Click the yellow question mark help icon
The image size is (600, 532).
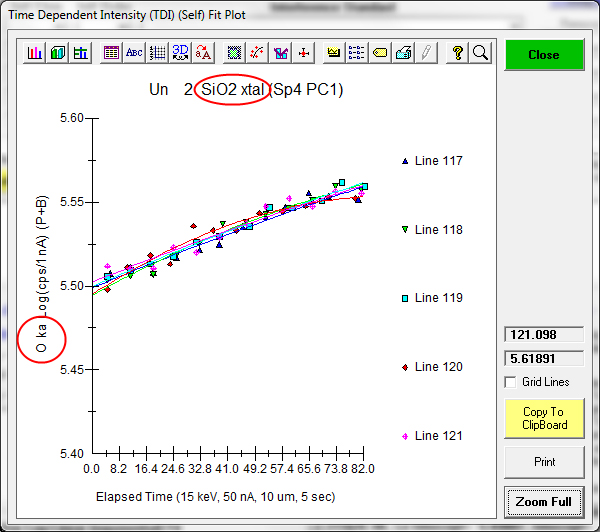457,53
